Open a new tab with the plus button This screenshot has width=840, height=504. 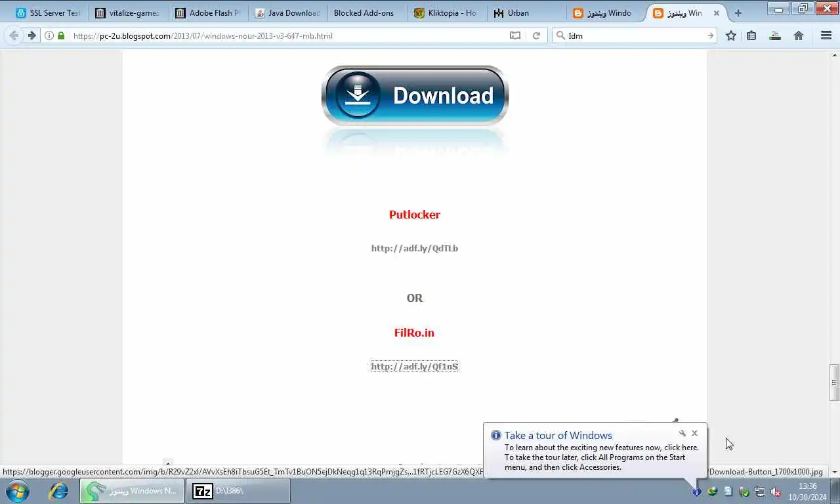738,12
